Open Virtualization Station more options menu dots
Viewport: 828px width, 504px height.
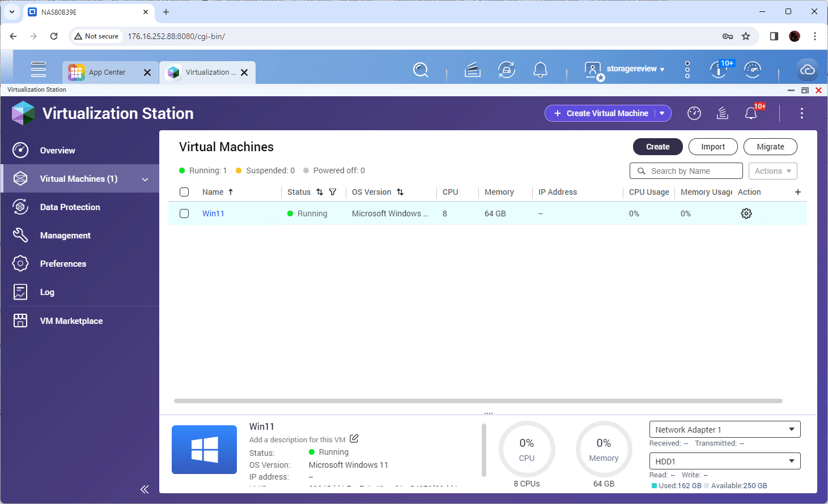(801, 113)
